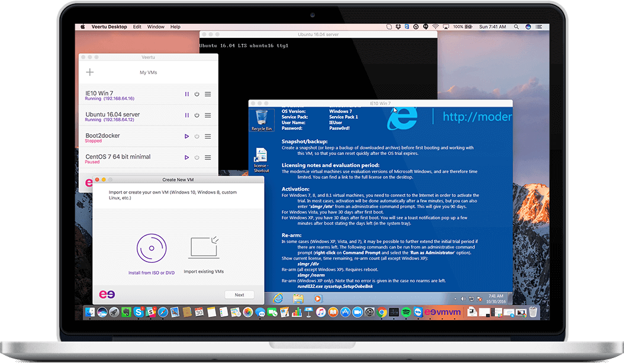624x364 pixels.
Task: Click the CentOS 7 power icon
Action: (x=197, y=157)
